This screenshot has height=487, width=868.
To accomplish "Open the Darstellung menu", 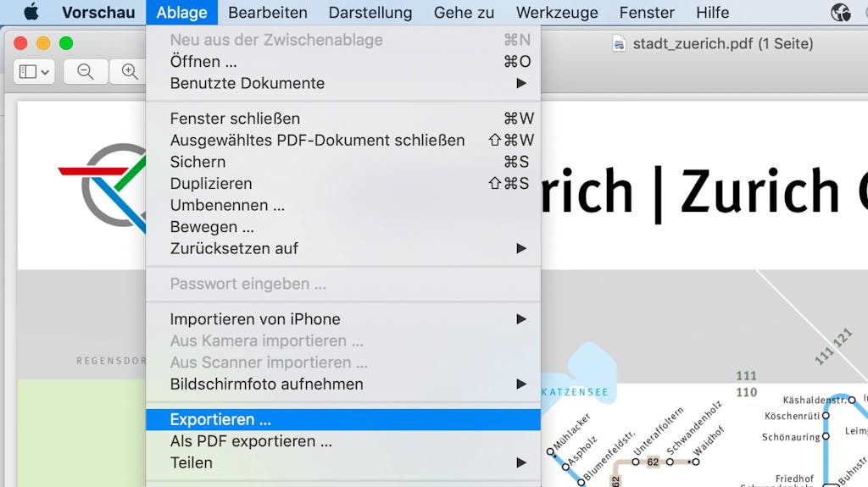I will [x=370, y=12].
